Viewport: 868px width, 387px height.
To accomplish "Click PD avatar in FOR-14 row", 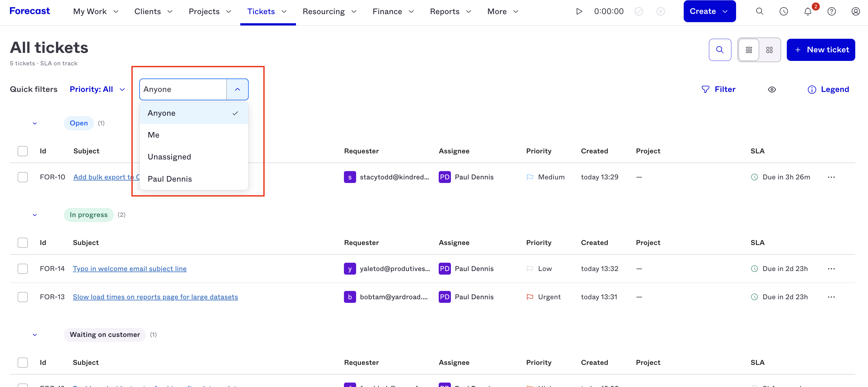I will (x=445, y=269).
